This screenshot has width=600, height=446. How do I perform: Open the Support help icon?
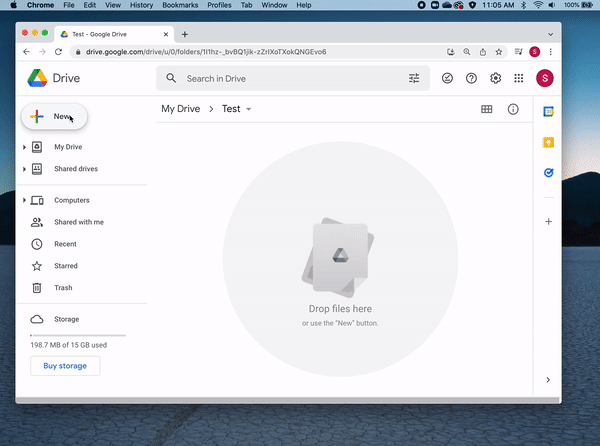pos(471,78)
